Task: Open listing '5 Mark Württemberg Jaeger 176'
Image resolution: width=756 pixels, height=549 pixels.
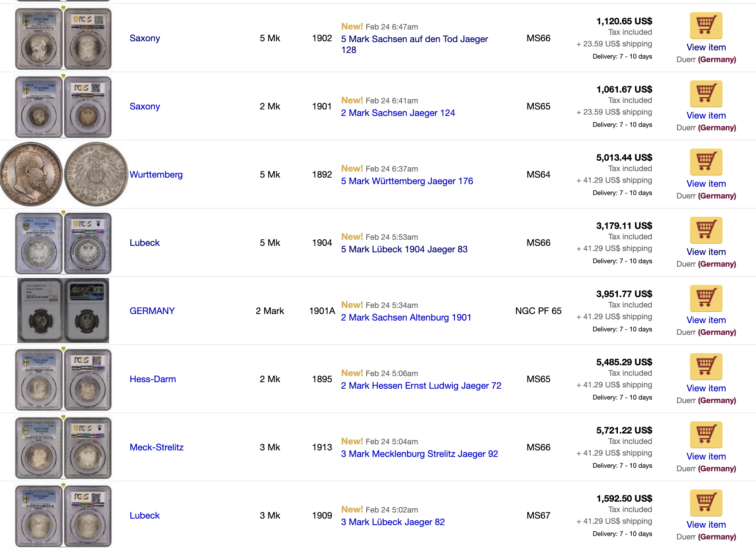Action: [x=407, y=181]
